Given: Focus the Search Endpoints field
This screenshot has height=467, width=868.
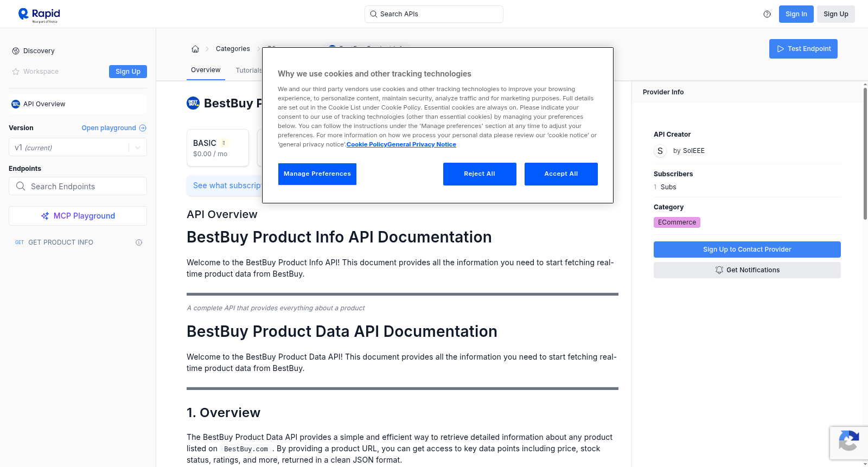Looking at the screenshot, I should tap(78, 186).
